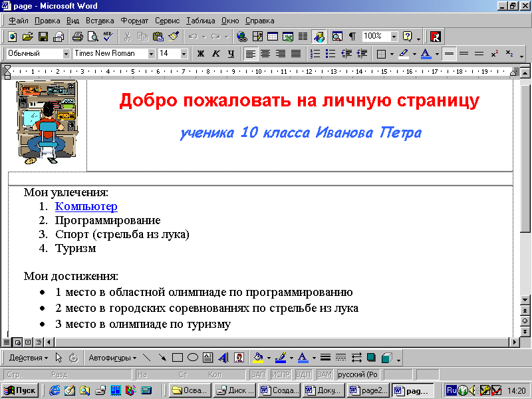Insert a hyperlink with globe icon

pyautogui.click(x=242, y=37)
